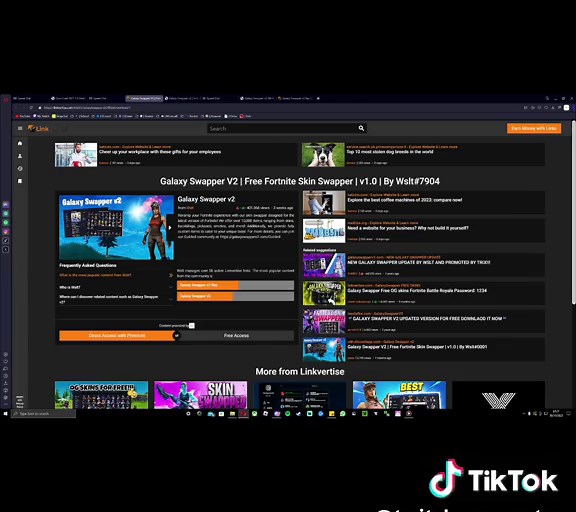Go to Home in Linkvertise sidebar
Image resolution: width=576 pixels, height=512 pixels.
[x=20, y=143]
